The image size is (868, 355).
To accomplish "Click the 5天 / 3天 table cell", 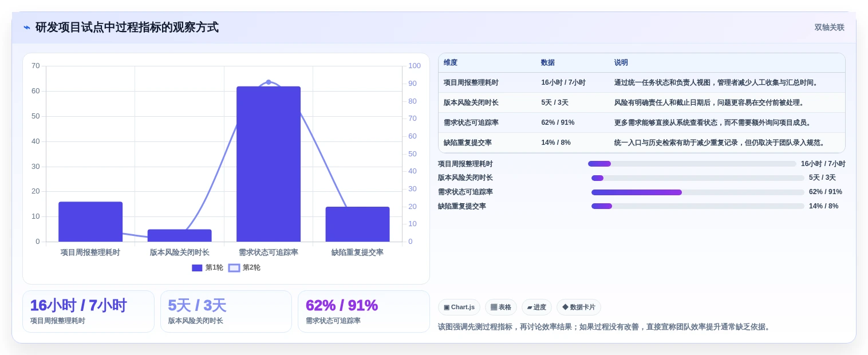I will [555, 102].
